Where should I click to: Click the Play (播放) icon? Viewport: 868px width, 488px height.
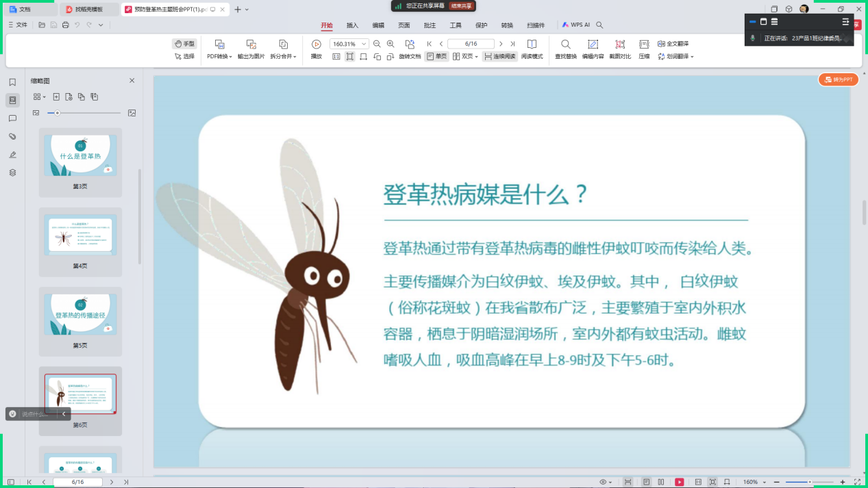(316, 44)
